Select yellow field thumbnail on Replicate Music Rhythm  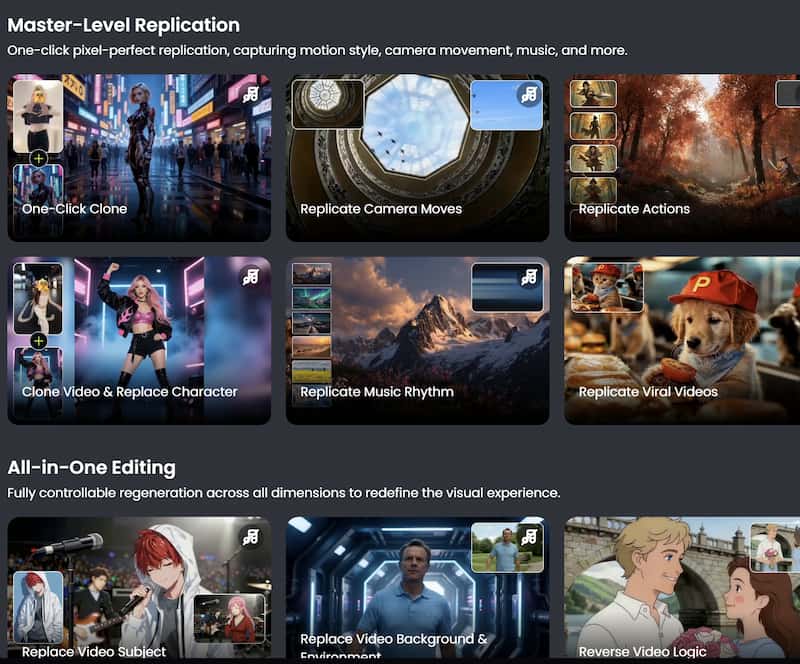[312, 372]
